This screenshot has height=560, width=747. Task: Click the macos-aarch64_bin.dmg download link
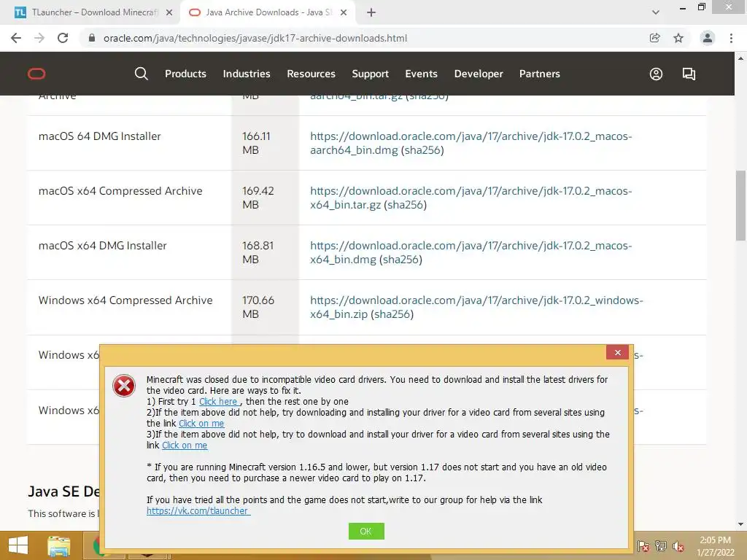(471, 144)
